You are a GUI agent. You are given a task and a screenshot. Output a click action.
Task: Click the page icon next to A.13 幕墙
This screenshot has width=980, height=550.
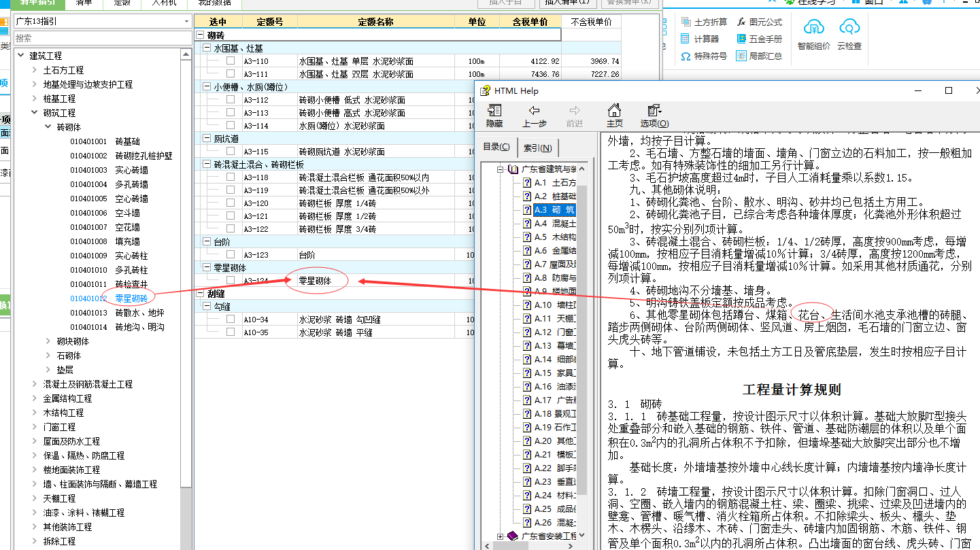point(526,346)
